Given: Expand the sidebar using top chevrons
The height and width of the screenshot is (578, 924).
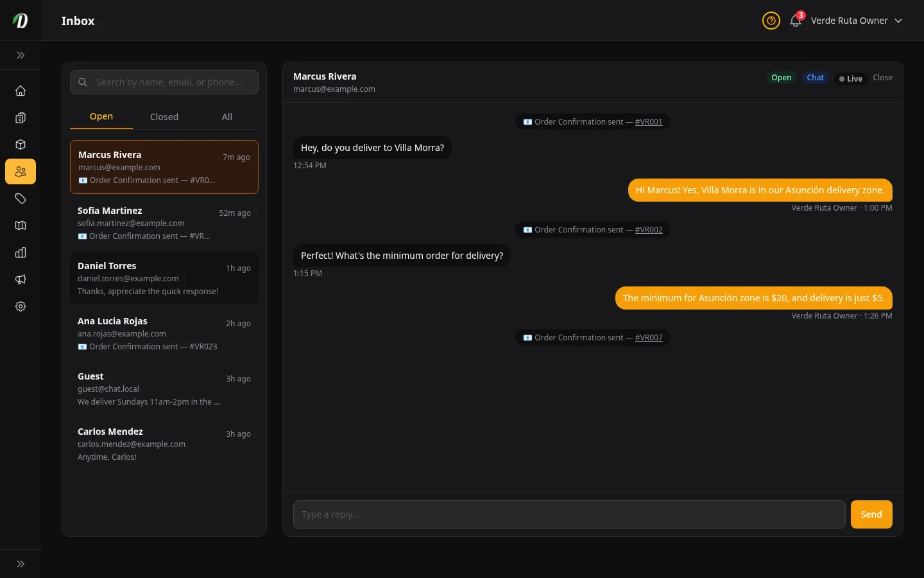Looking at the screenshot, I should (21, 55).
